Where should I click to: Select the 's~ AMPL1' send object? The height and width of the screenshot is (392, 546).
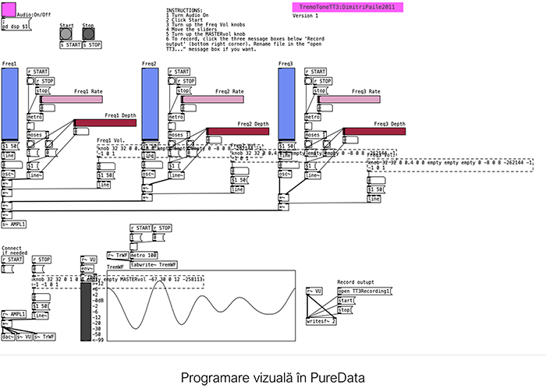pos(14,224)
